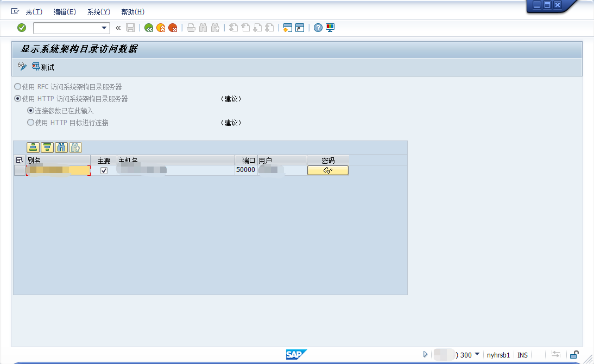Viewport: 594px width, 364px height.
Task: Click the status bar transfer arrows icon
Action: [x=556, y=354]
